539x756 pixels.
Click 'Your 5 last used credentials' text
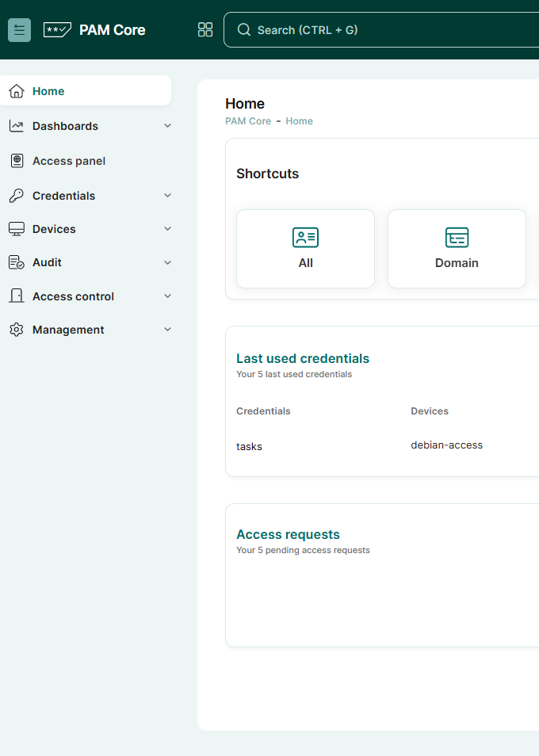[x=294, y=374]
